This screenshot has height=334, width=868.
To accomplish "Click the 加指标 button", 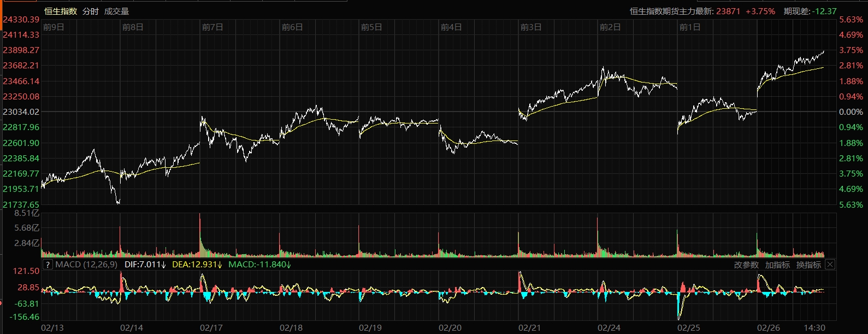I will click(x=777, y=265).
